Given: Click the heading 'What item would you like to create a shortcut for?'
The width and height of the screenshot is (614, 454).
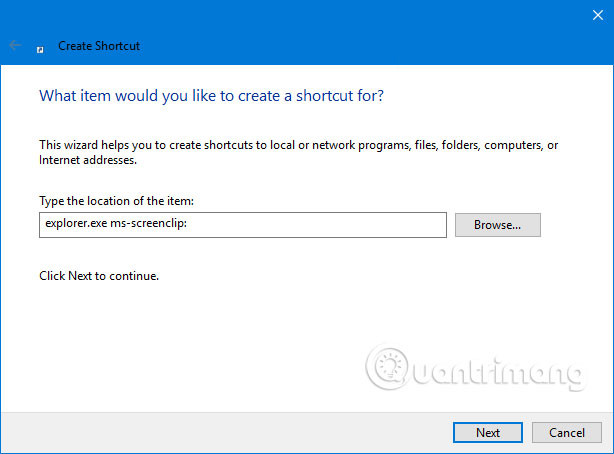Looking at the screenshot, I should pos(211,96).
